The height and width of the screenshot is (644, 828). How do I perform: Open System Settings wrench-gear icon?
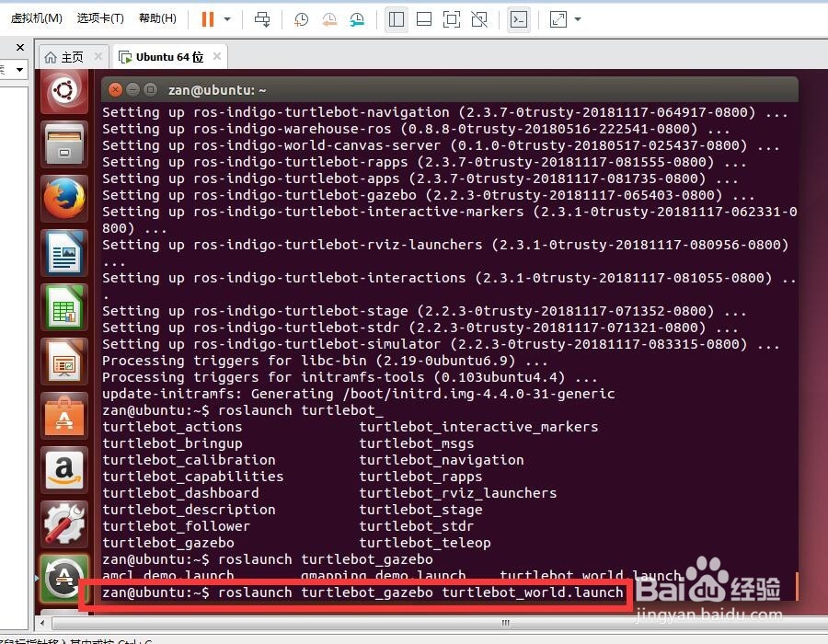tap(64, 524)
